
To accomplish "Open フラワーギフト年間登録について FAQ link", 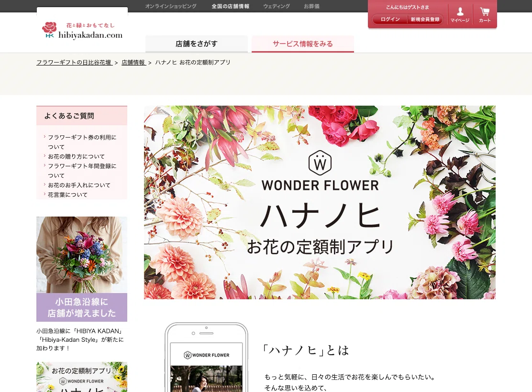I will pyautogui.click(x=82, y=171).
